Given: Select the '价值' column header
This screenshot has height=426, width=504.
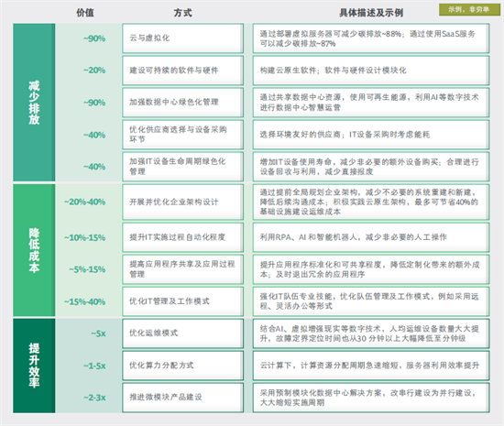Looking at the screenshot, I should [x=85, y=13].
